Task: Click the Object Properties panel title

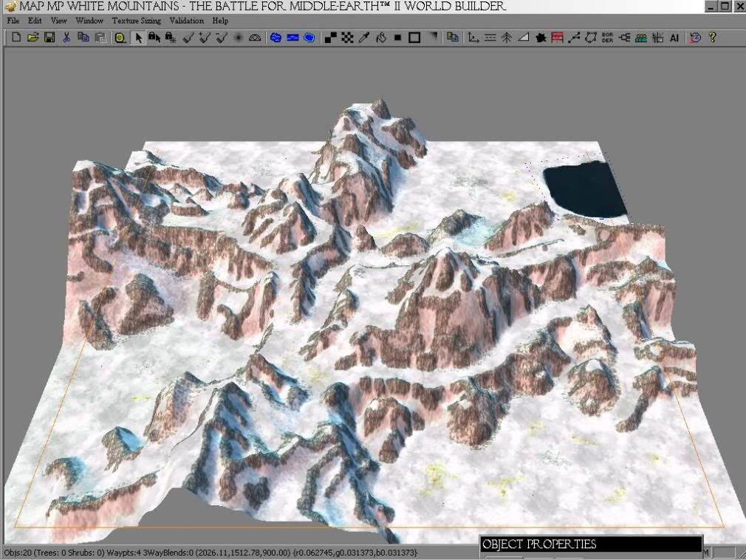Action: tap(539, 544)
